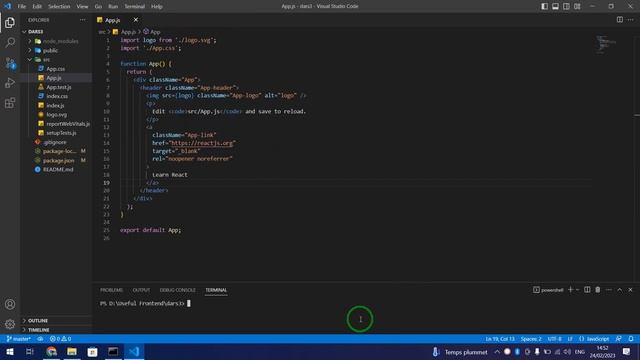640x360 pixels.
Task: Click the master branch status item
Action: pyautogui.click(x=19, y=339)
